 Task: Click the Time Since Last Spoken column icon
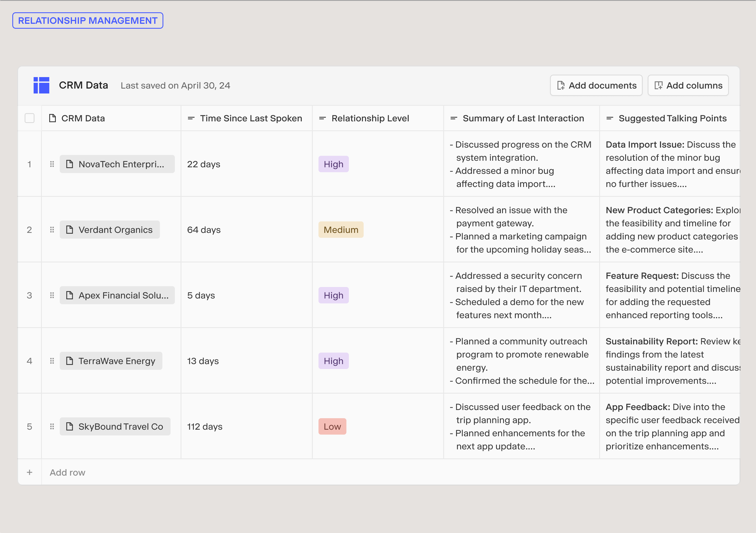point(191,118)
